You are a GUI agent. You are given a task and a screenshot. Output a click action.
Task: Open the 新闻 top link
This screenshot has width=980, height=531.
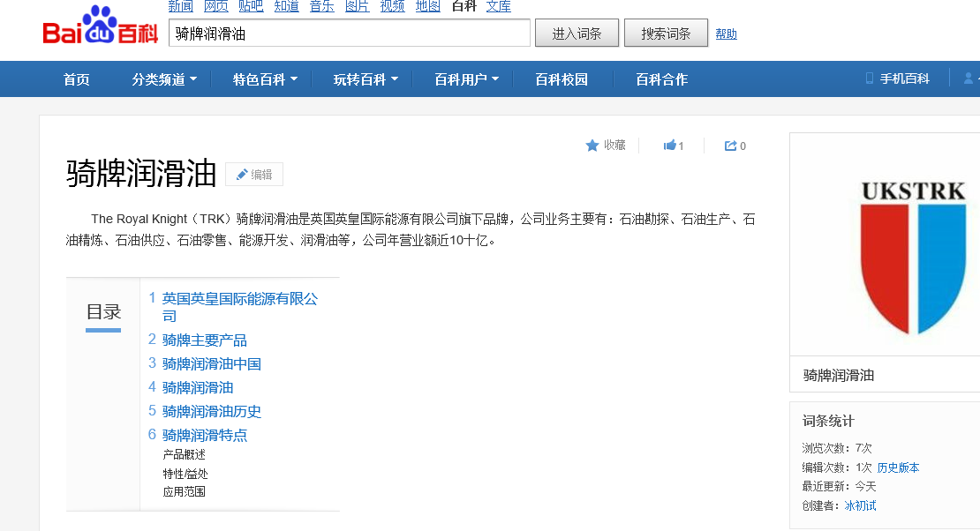181,6
